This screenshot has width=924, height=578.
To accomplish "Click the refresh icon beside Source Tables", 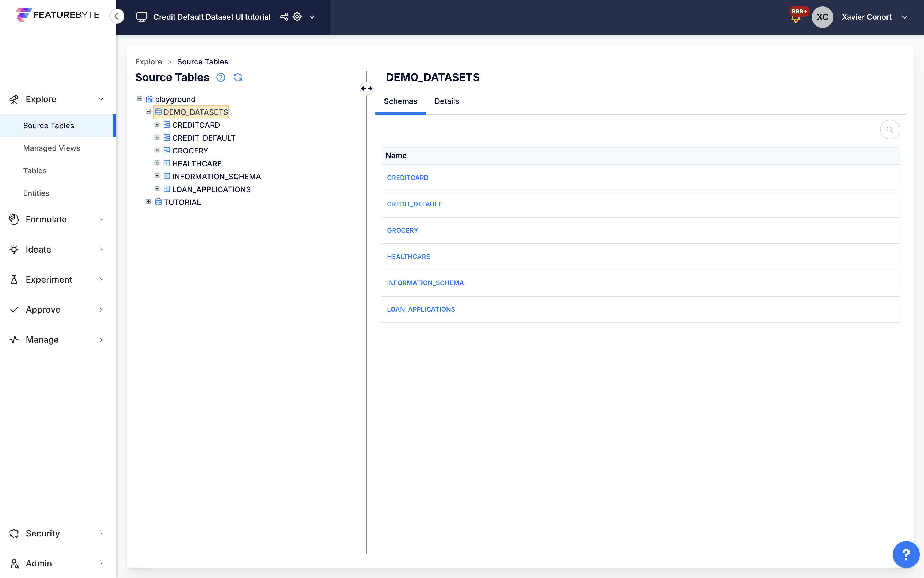I will tap(238, 77).
